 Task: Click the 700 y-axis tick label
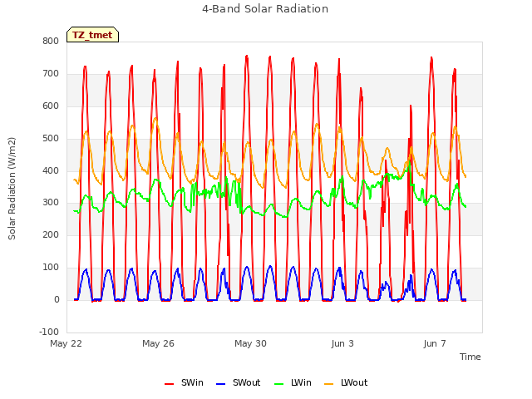pyautogui.click(x=51, y=74)
